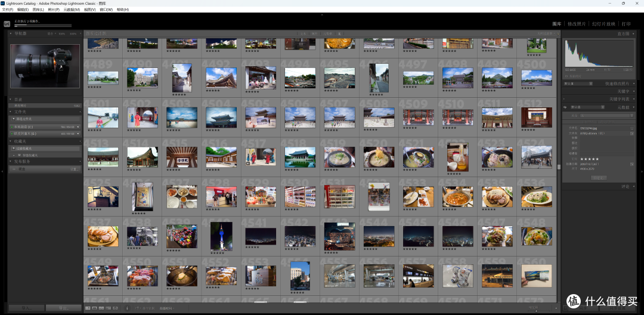Click the grid vertical scrollbar handle

(x=559, y=166)
